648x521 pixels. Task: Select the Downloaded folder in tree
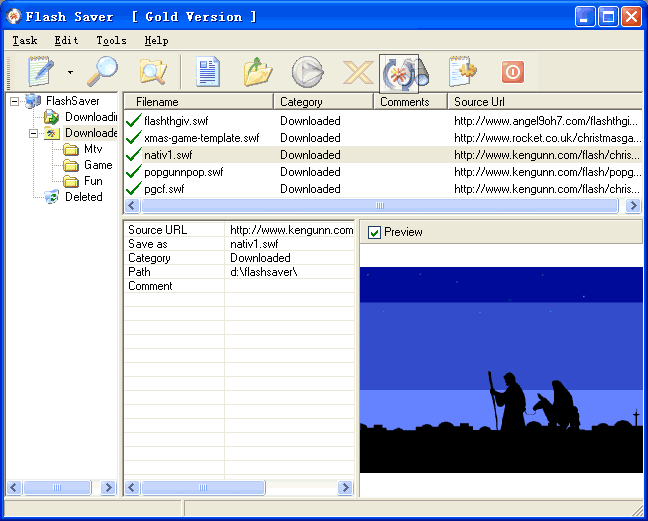pyautogui.click(x=91, y=133)
